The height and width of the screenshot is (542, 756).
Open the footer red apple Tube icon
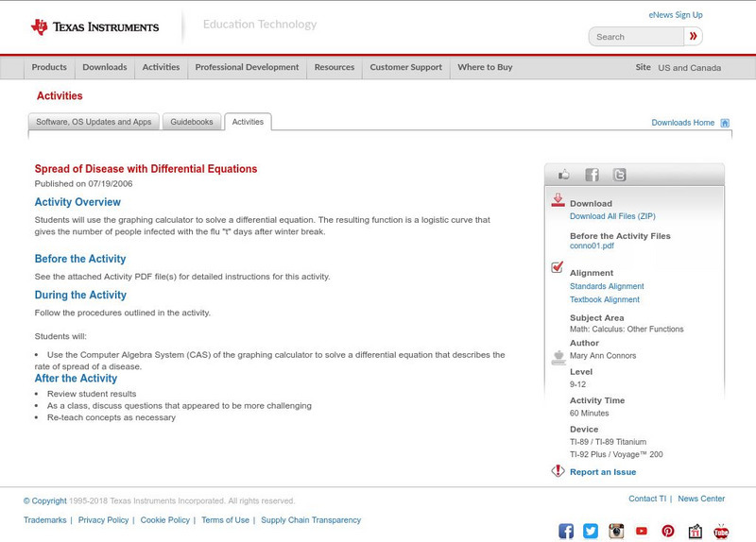721,531
